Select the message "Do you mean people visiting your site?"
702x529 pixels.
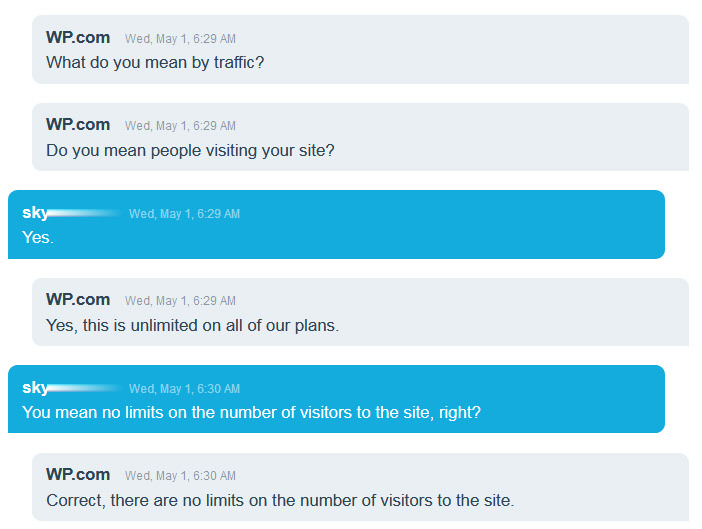tap(190, 150)
